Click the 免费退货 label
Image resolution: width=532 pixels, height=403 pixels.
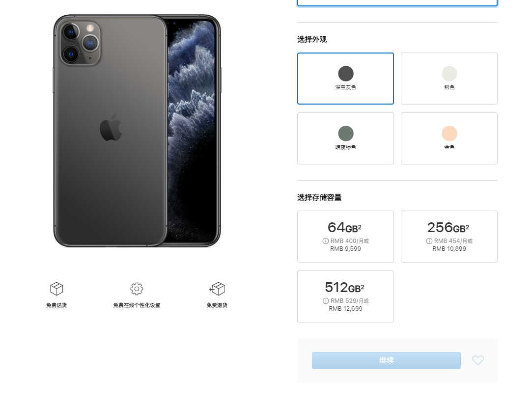[x=217, y=305]
